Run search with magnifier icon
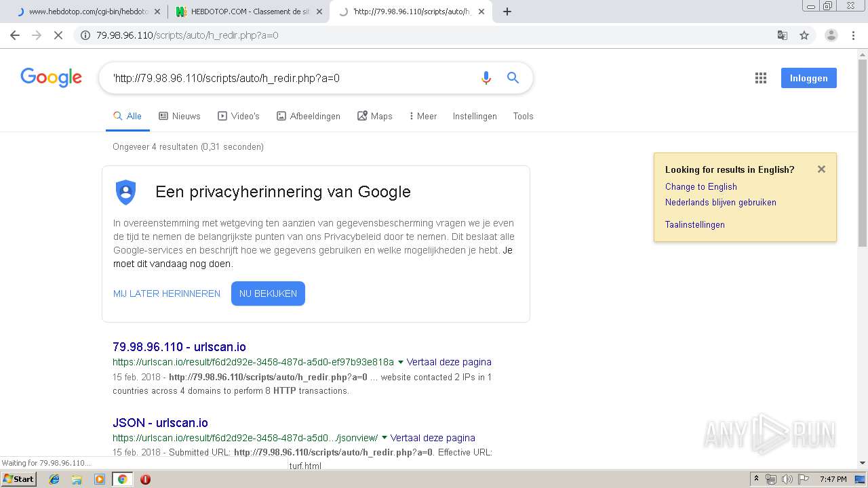The width and height of the screenshot is (868, 488). [513, 78]
